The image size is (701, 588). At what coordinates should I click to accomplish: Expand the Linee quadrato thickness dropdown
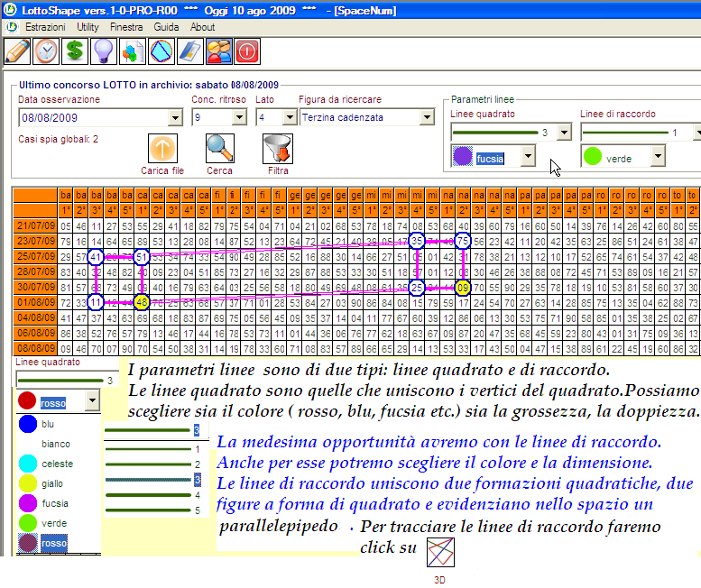click(x=564, y=133)
